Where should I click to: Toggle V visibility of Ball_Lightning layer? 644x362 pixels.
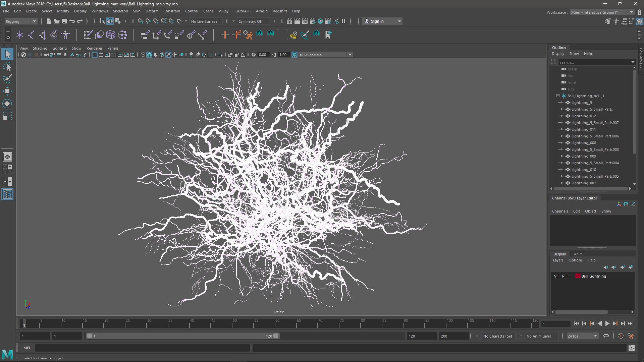click(555, 276)
